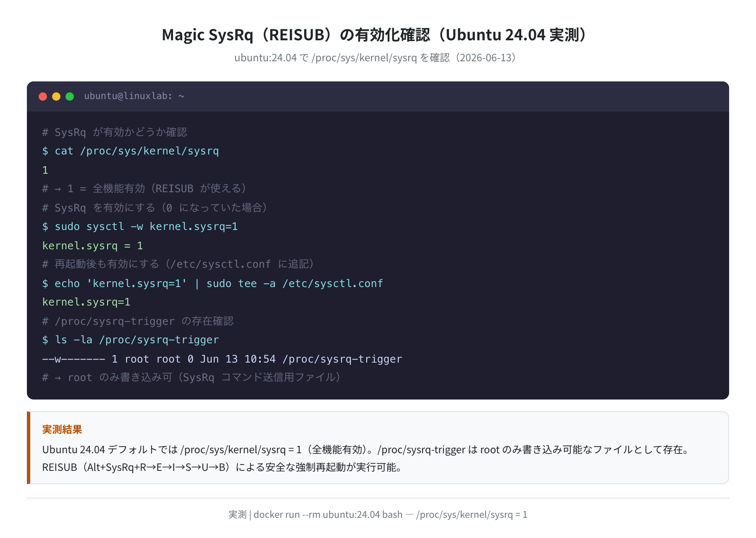Screen dimensions: 756x538
Task: Click output kernel.sysrq=1 below the tee command
Action: tap(86, 302)
